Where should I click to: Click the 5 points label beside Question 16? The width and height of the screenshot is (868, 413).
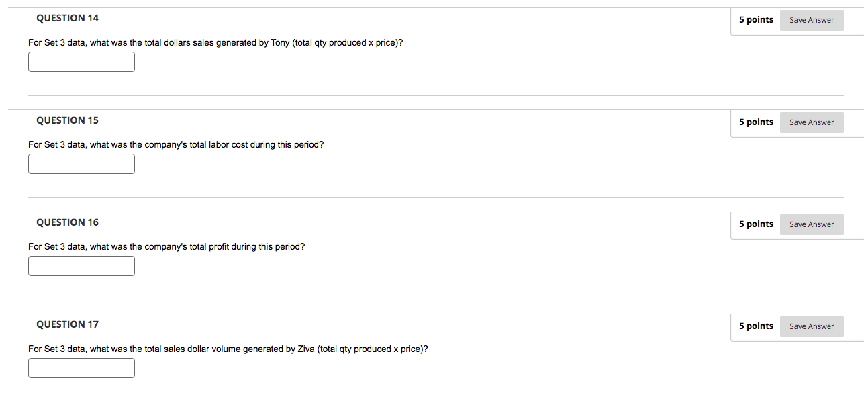[x=756, y=224]
